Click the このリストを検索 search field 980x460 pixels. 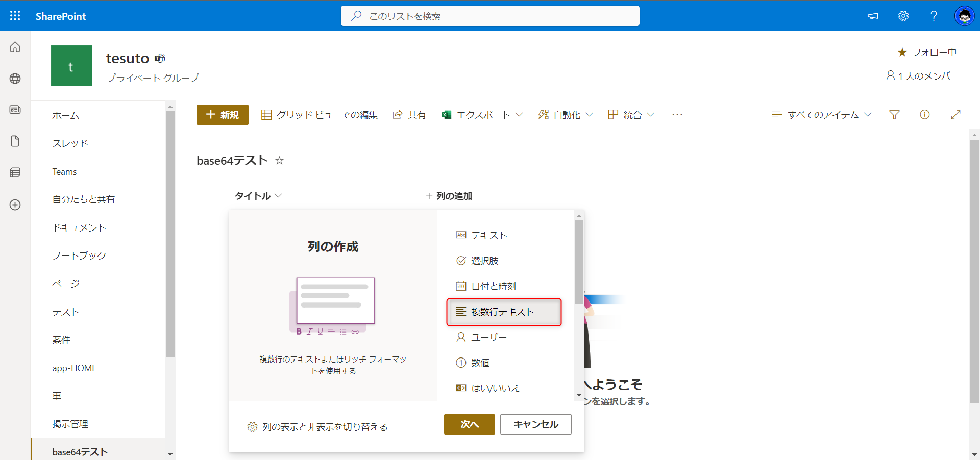490,16
